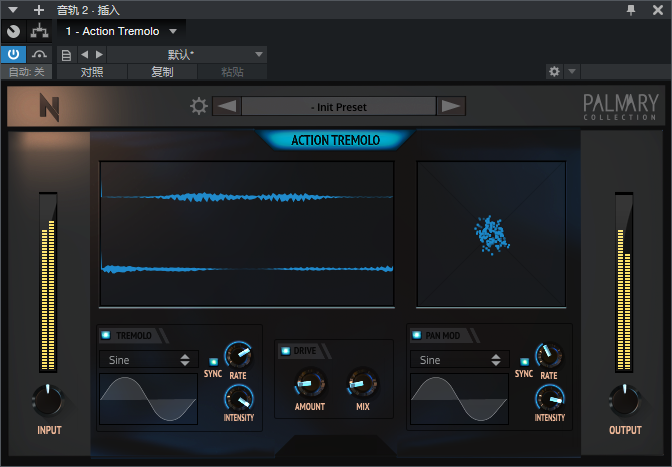
Task: Open the preset document icon menu
Action: [x=66, y=55]
